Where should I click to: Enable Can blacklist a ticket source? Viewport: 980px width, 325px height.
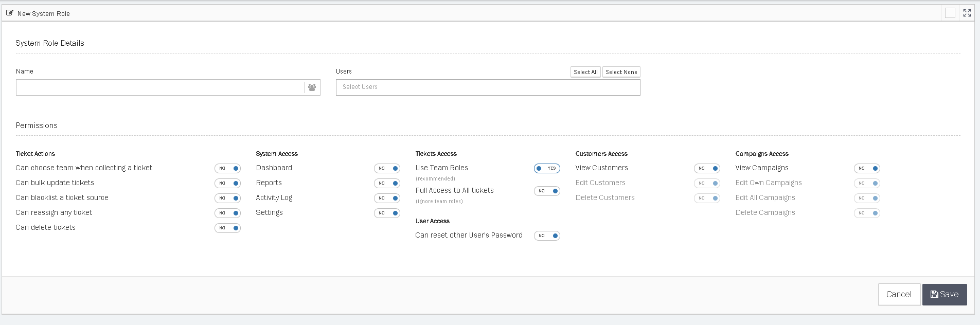pos(227,198)
